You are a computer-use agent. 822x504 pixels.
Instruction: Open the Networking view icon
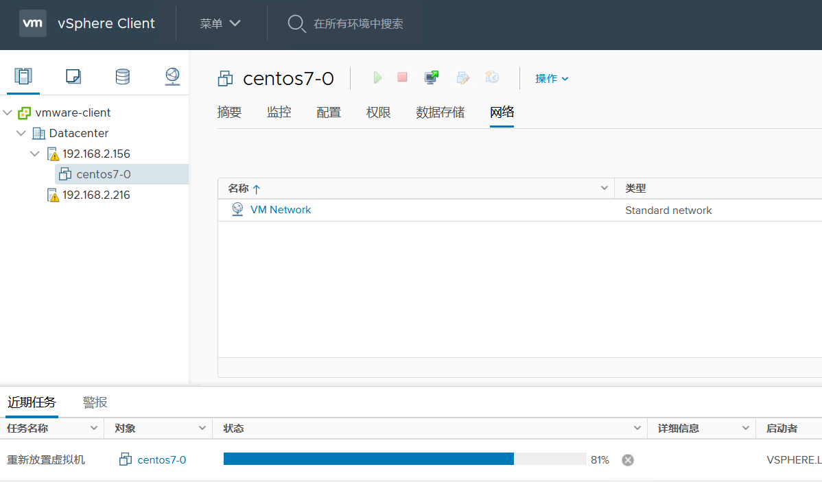(172, 77)
